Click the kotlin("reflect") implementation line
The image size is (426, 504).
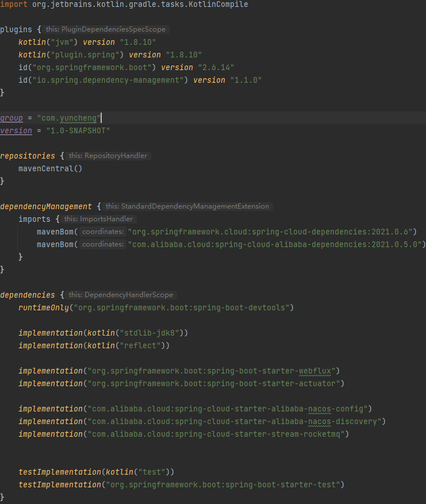pos(94,345)
